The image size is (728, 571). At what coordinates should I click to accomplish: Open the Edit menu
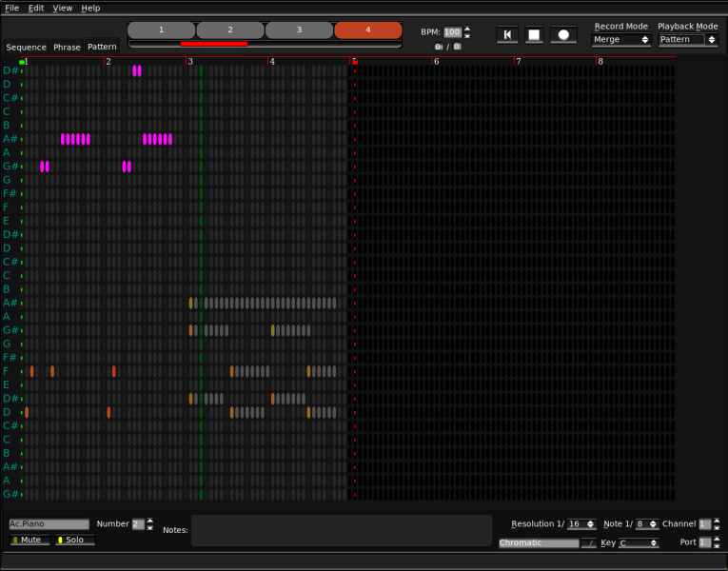click(x=36, y=8)
